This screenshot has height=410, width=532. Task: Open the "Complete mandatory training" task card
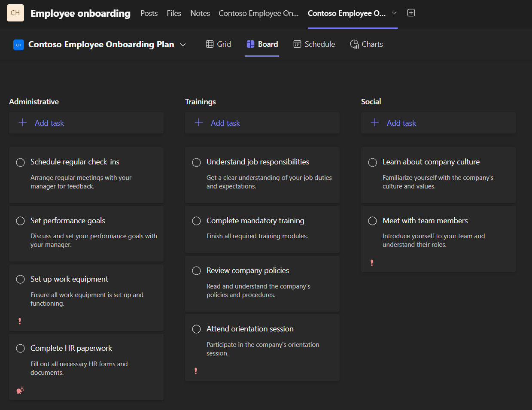tap(262, 229)
